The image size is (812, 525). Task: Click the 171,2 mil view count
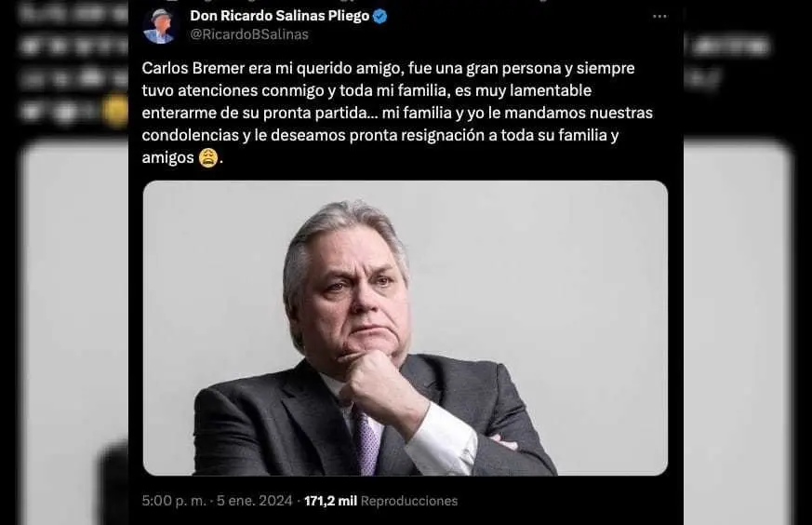point(330,501)
